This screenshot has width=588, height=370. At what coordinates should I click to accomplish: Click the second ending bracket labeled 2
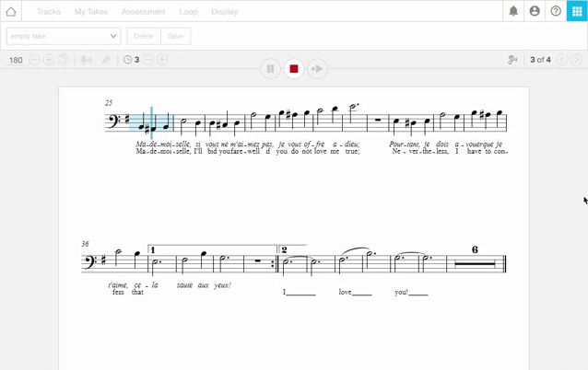pos(292,249)
